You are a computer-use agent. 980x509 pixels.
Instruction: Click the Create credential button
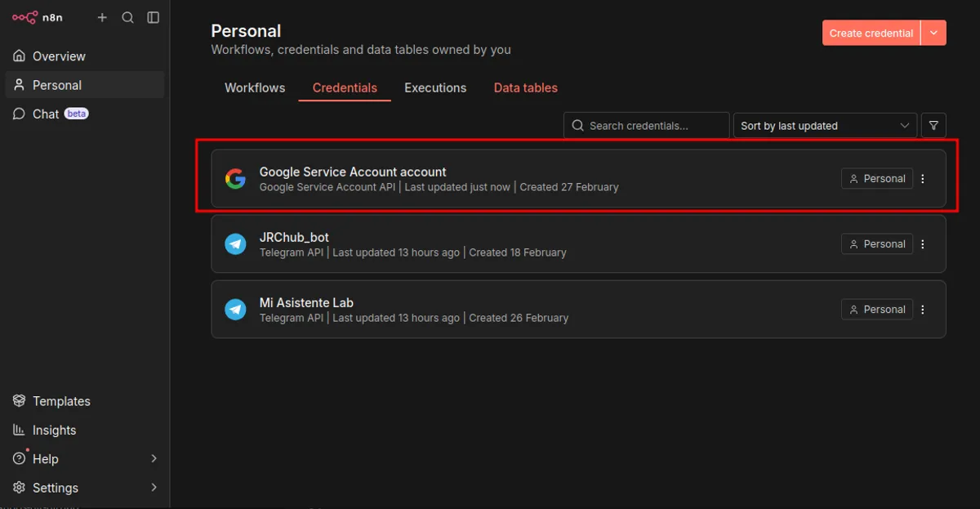(x=871, y=33)
